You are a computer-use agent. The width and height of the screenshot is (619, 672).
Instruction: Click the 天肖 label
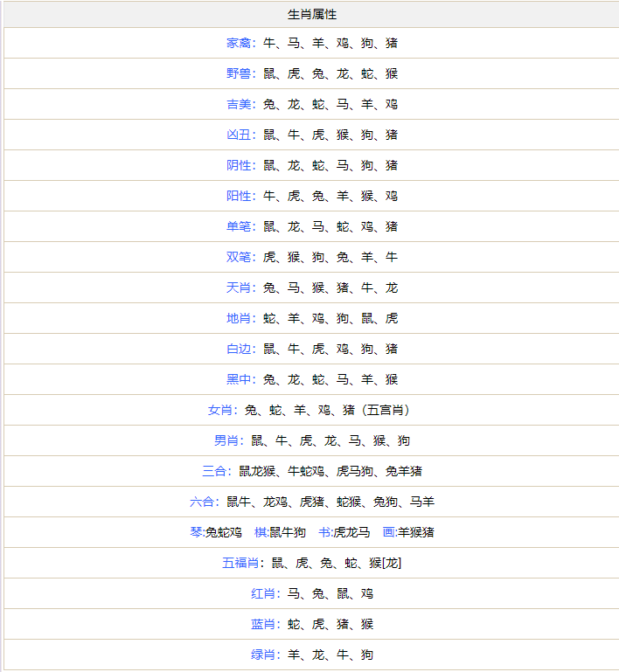pyautogui.click(x=239, y=288)
